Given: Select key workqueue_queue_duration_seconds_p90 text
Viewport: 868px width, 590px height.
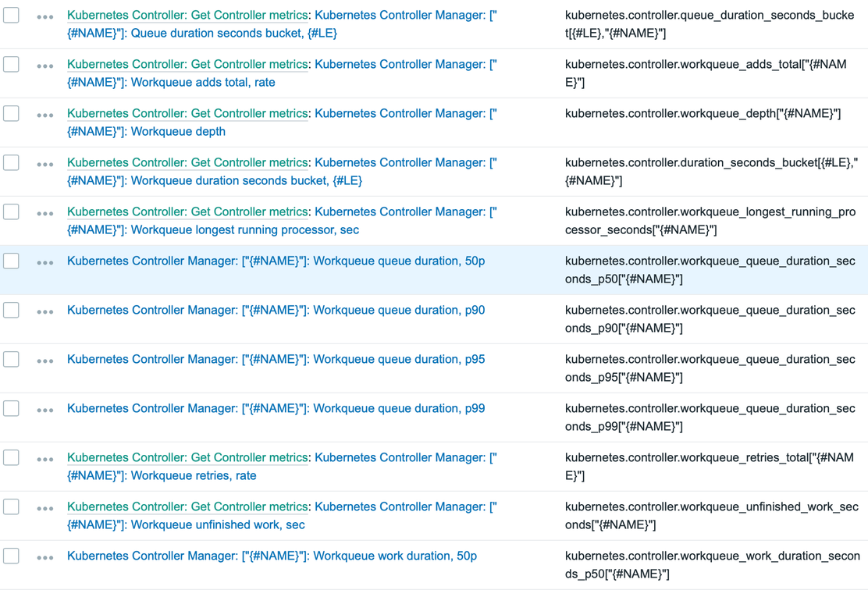Looking at the screenshot, I should click(x=710, y=318).
